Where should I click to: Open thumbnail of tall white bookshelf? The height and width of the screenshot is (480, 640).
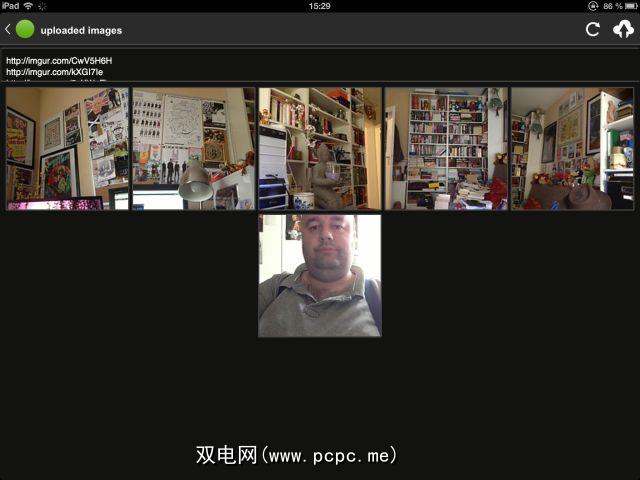pyautogui.click(x=447, y=149)
